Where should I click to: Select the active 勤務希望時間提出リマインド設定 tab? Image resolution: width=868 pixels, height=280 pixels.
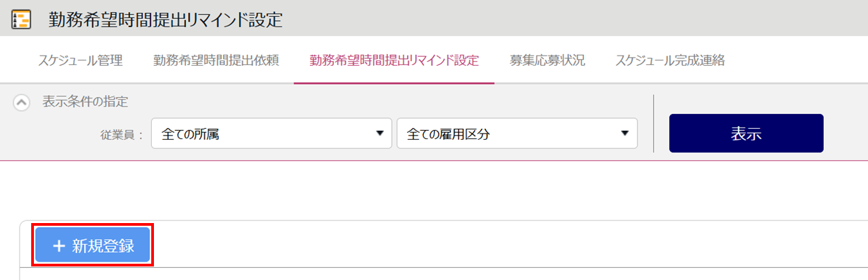[x=394, y=60]
